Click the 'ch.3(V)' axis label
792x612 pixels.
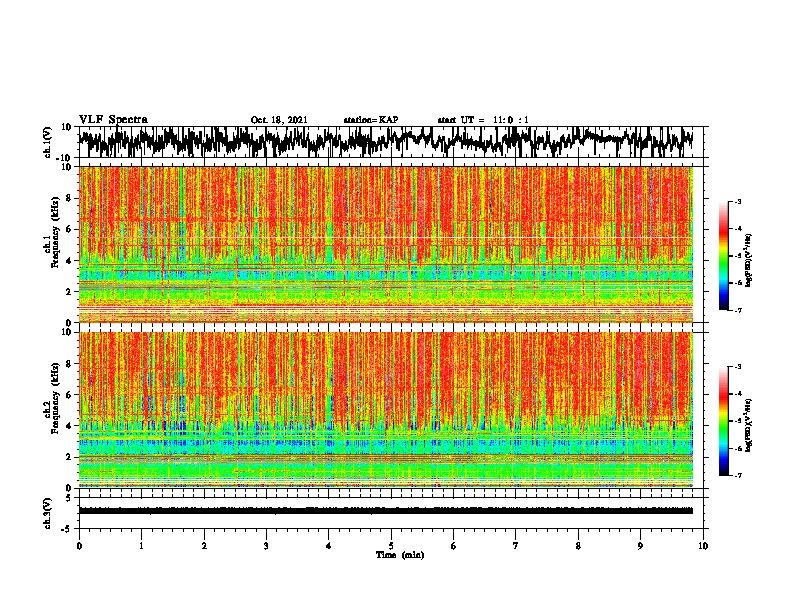coord(48,513)
